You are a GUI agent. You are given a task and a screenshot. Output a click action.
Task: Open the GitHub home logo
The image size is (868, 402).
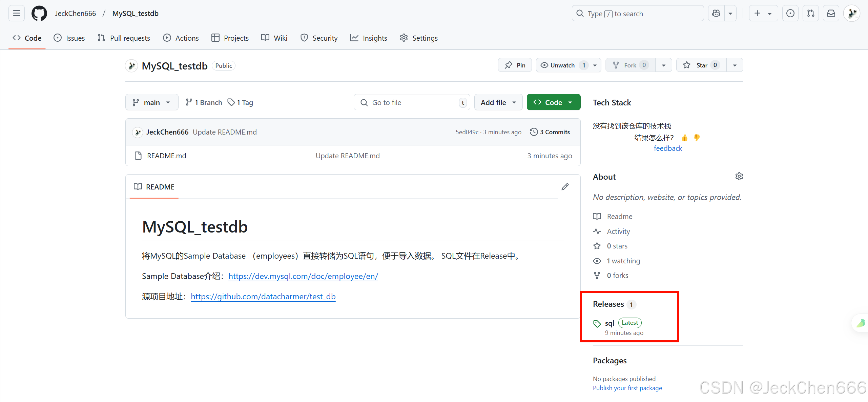click(x=39, y=13)
